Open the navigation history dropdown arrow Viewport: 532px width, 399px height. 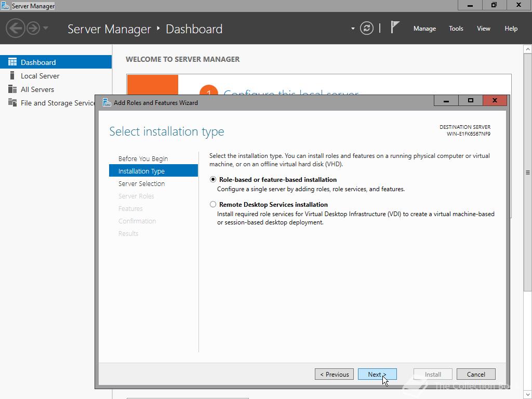(46, 28)
